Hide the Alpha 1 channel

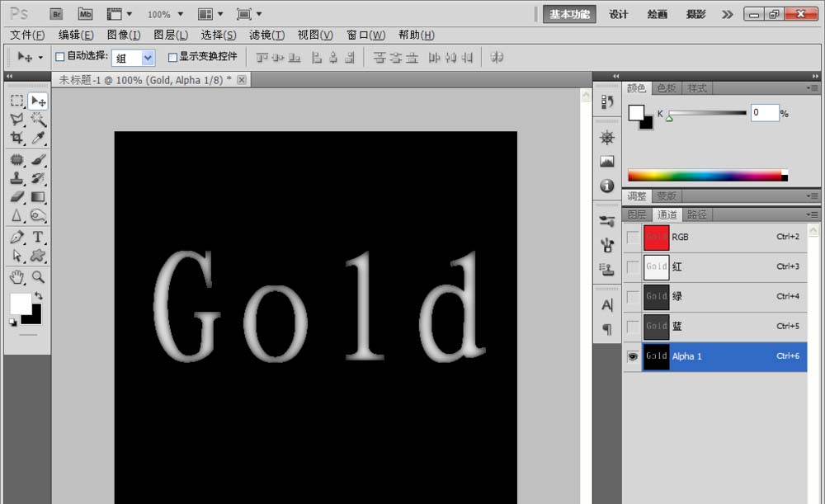pyautogui.click(x=633, y=356)
